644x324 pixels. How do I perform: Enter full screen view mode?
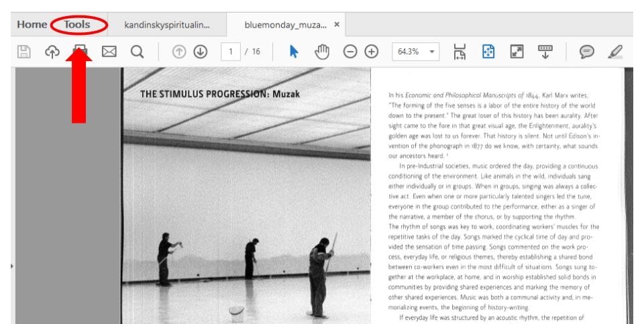click(x=517, y=52)
